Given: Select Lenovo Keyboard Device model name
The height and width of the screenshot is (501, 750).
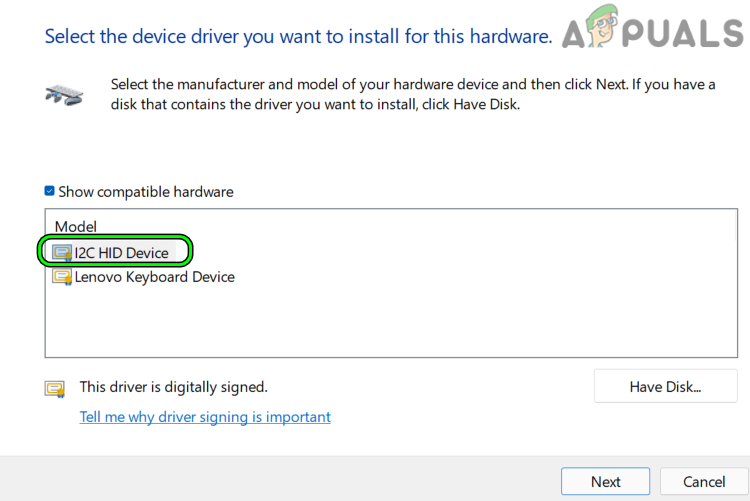Looking at the screenshot, I should (x=154, y=277).
